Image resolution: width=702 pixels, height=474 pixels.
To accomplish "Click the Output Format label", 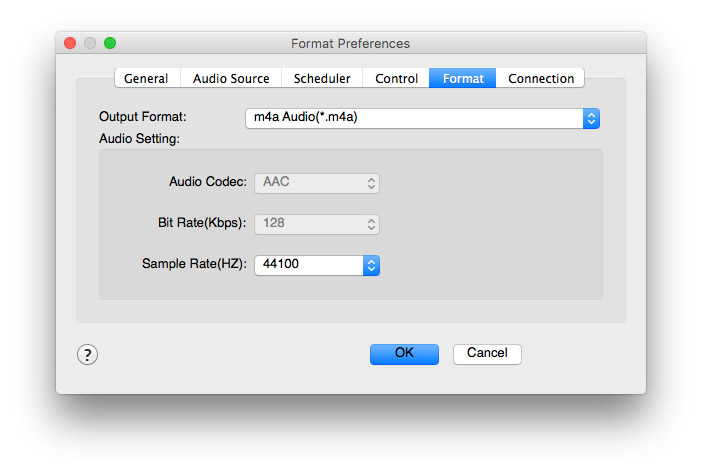I will click(x=143, y=117).
